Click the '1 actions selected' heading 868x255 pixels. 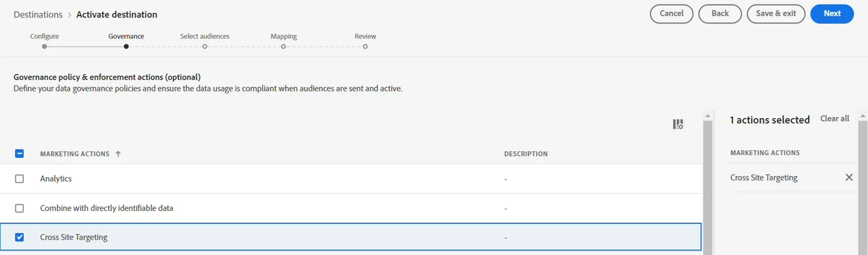[770, 120]
